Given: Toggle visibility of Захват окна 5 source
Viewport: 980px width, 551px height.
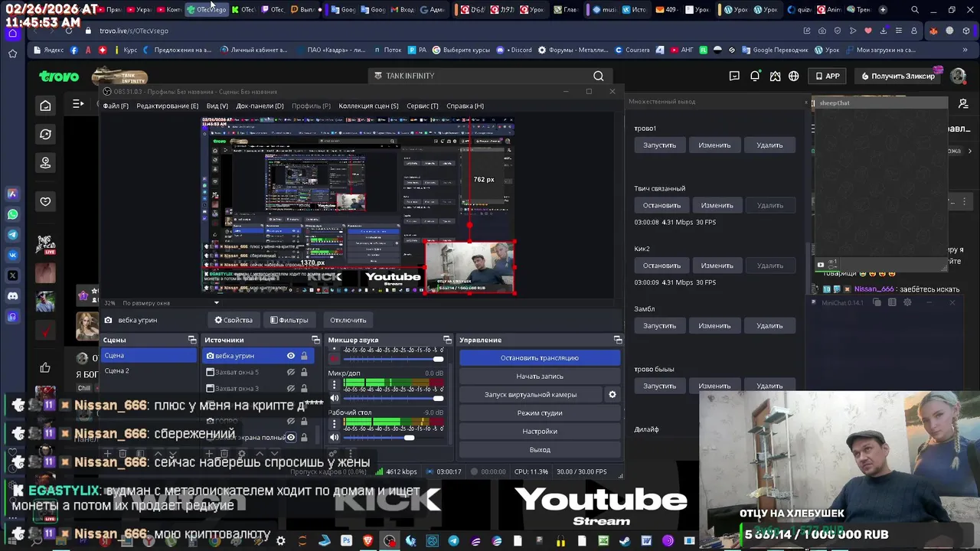Looking at the screenshot, I should click(291, 372).
